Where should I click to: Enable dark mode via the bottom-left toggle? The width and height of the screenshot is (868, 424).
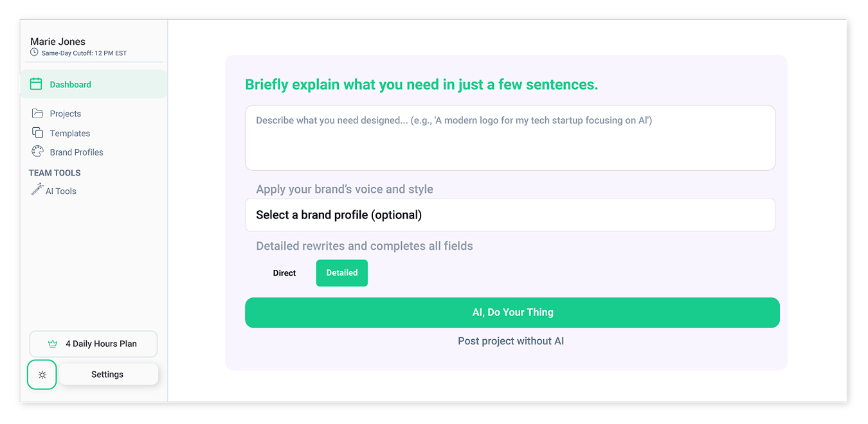(42, 374)
